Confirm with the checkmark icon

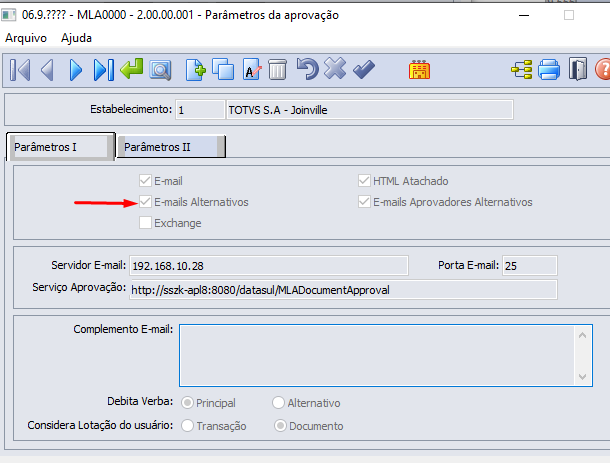click(364, 69)
